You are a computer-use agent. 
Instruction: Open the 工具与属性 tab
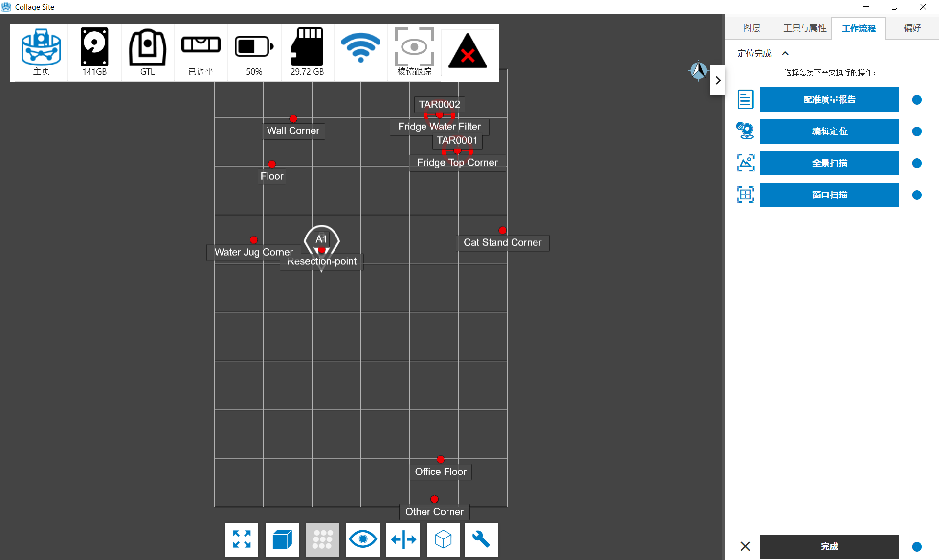coord(805,28)
